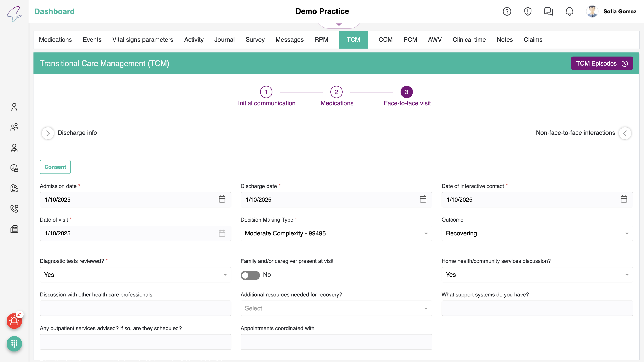Click the red alarm alerts button
Viewport: 644px width, 362px height.
pyautogui.click(x=14, y=321)
